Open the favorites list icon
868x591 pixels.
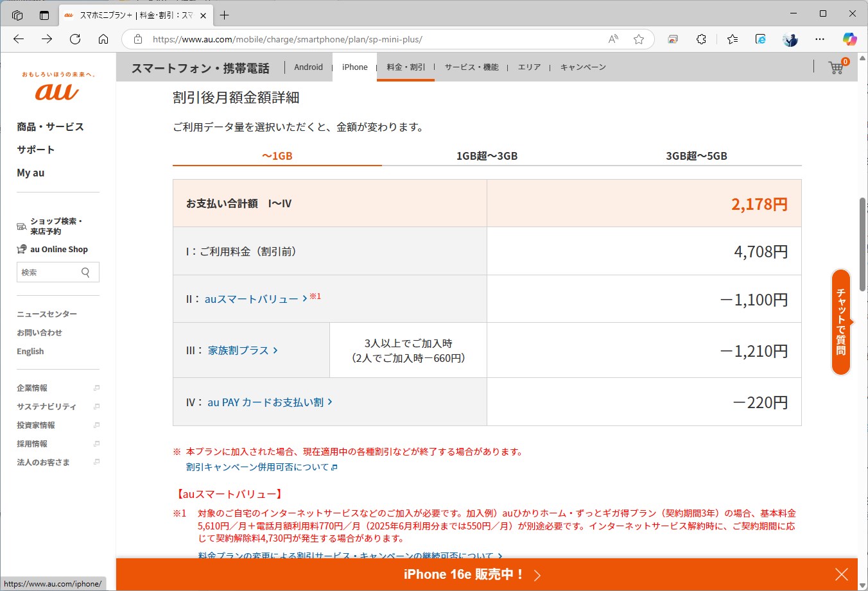coord(733,39)
